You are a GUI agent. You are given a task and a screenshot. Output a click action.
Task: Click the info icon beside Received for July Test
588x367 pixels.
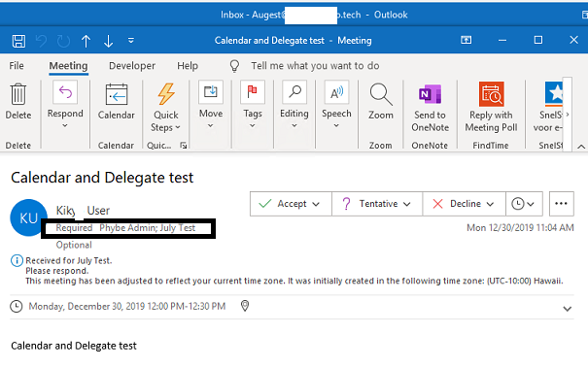(17, 260)
